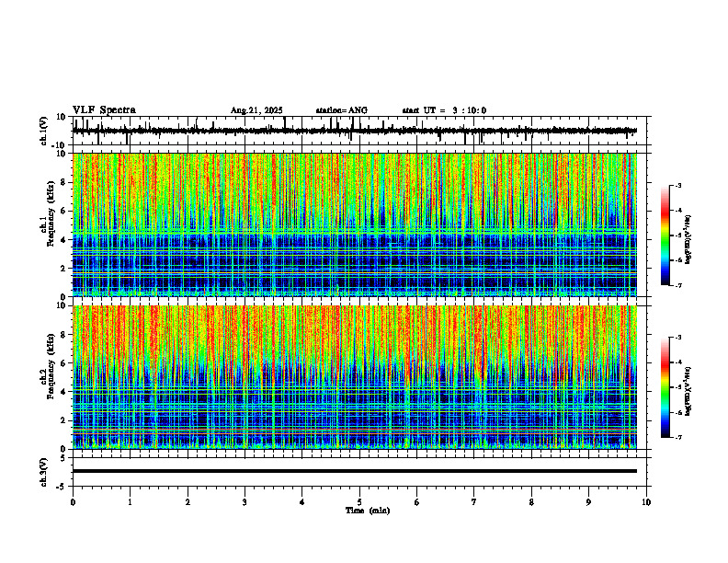Click the ch.1(V) waveform axis label
The image size is (728, 563).
pyautogui.click(x=45, y=131)
